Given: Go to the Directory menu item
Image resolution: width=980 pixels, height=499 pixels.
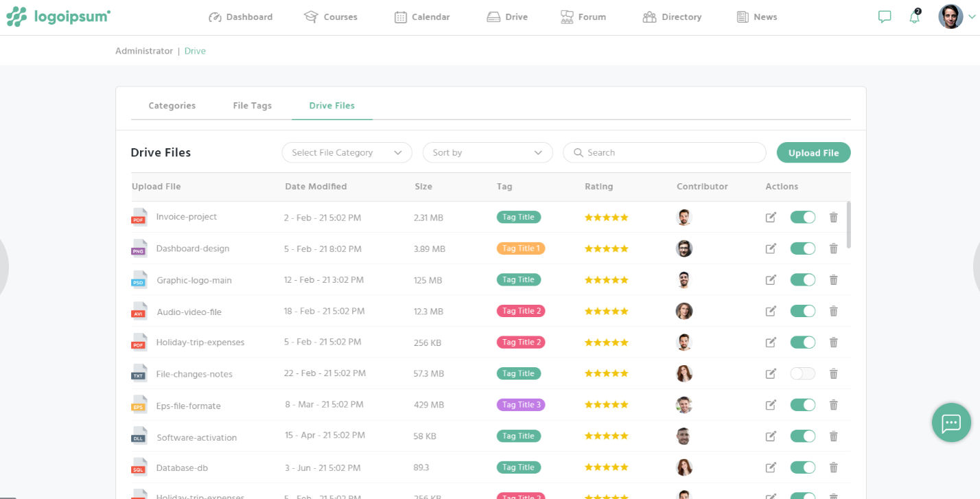Looking at the screenshot, I should (672, 16).
